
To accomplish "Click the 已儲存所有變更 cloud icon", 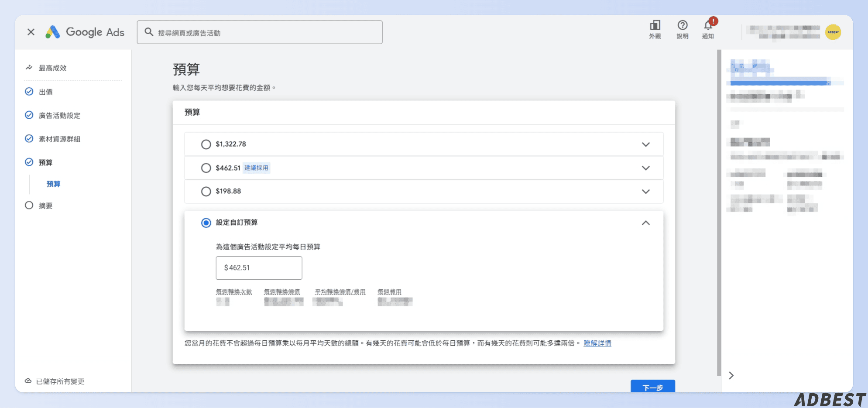I will point(28,381).
